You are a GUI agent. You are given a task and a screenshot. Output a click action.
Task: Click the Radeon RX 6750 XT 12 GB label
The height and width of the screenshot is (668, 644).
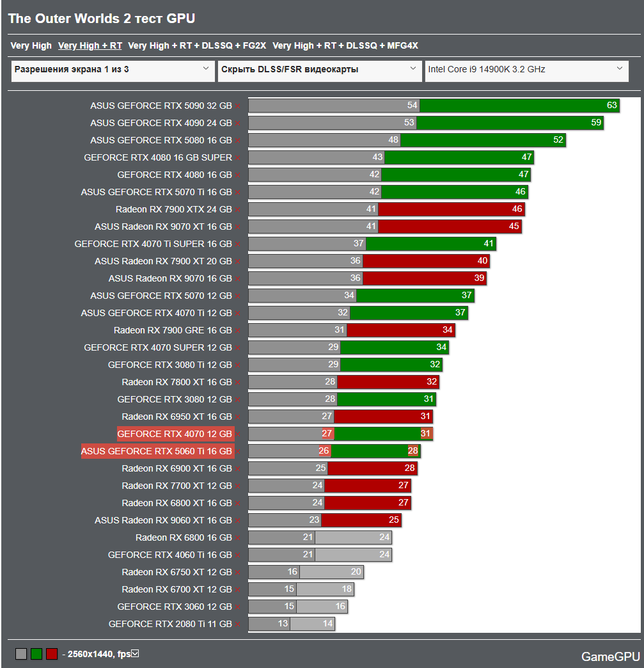coord(177,572)
